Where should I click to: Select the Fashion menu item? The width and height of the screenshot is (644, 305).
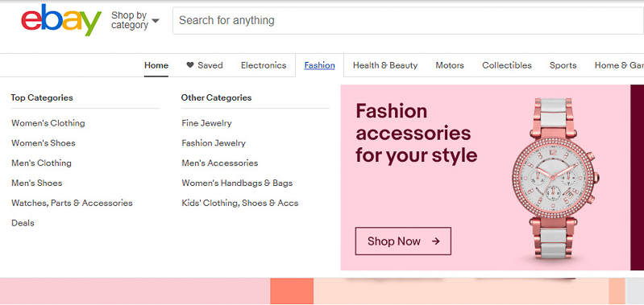(x=319, y=65)
